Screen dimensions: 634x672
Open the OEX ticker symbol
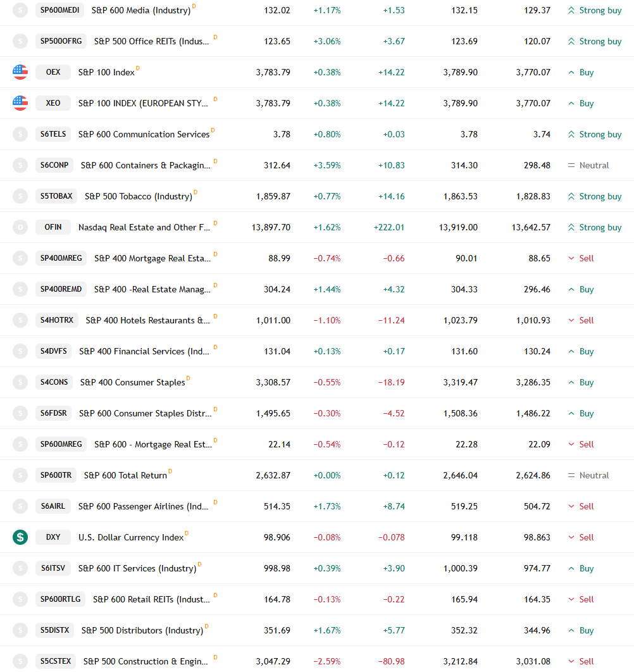53,72
